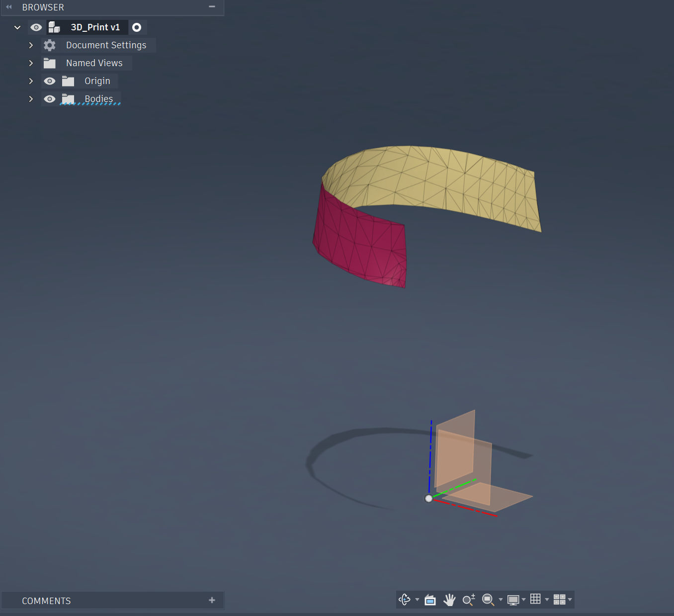Select the Document Settings label
Screen dimensions: 674x616
pyautogui.click(x=106, y=45)
